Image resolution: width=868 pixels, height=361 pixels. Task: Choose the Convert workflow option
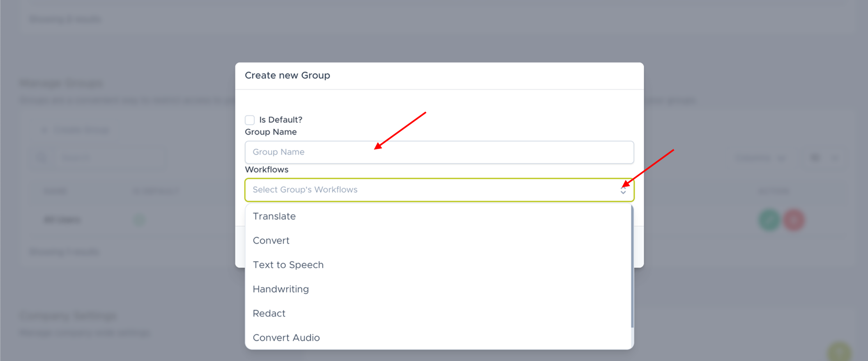pyautogui.click(x=271, y=240)
